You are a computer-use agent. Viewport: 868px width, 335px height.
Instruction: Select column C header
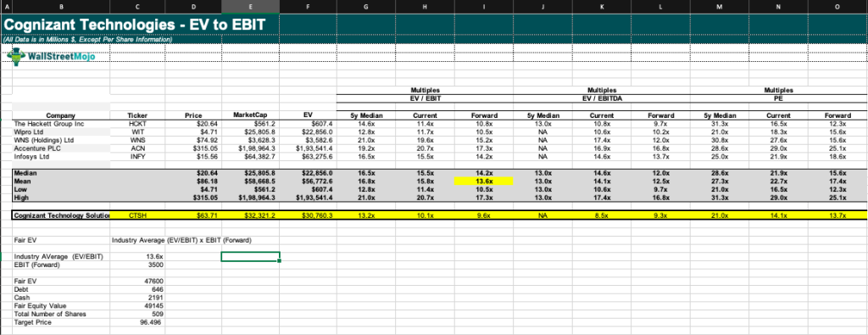click(x=137, y=7)
